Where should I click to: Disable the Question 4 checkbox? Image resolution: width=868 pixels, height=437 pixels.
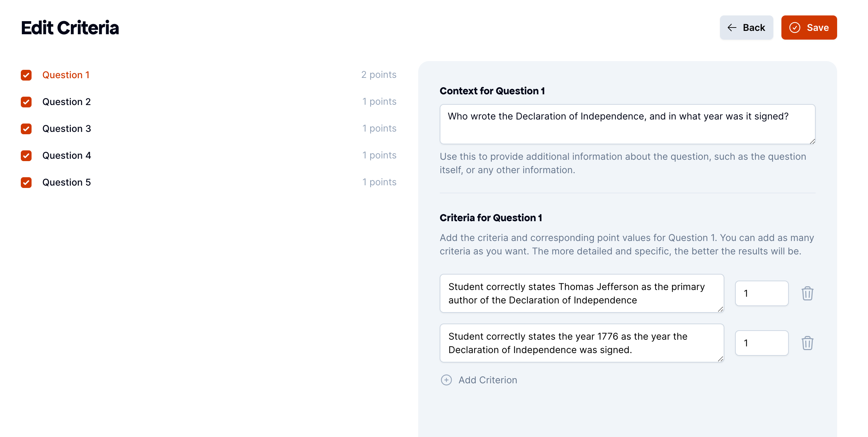point(26,155)
